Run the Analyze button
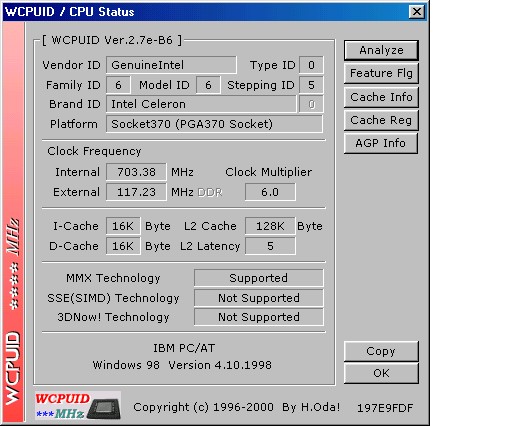Viewport: 512px width, 426px height. (x=381, y=50)
